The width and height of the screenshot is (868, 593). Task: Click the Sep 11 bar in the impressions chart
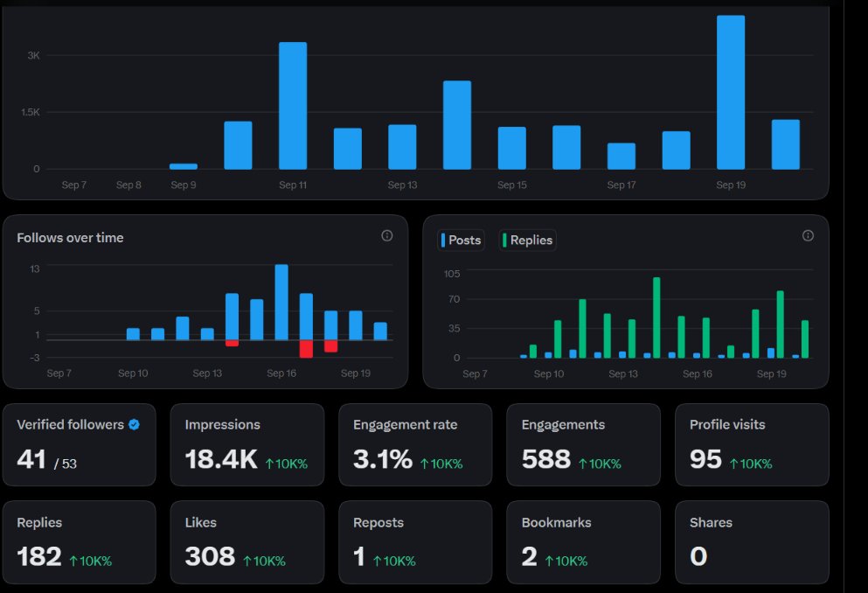click(293, 106)
